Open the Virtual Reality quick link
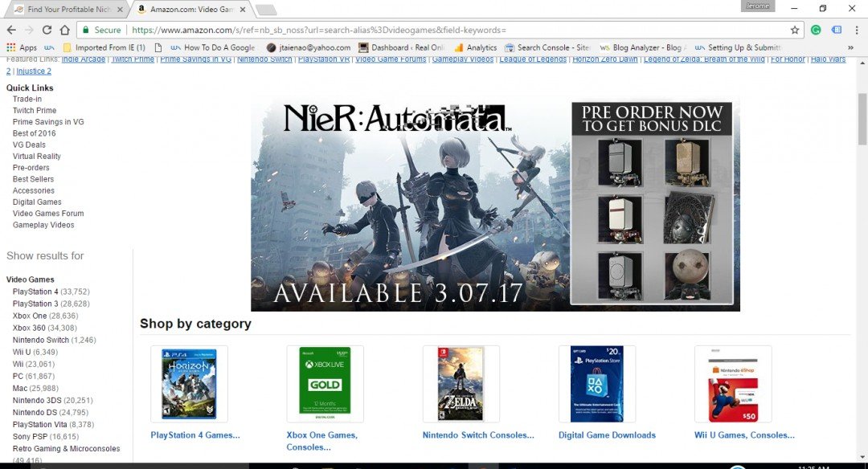Screen dimensions: 868x469 coord(36,157)
